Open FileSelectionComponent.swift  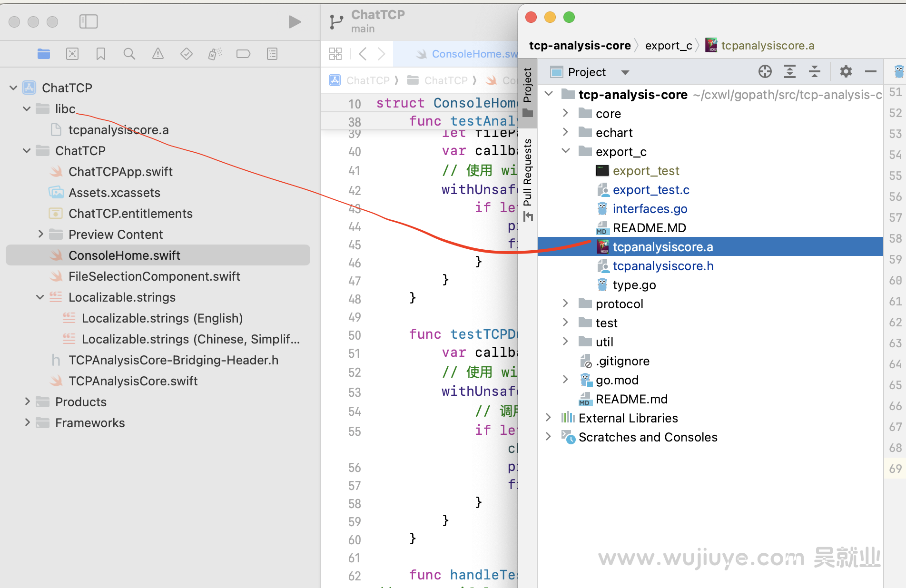pos(154,276)
